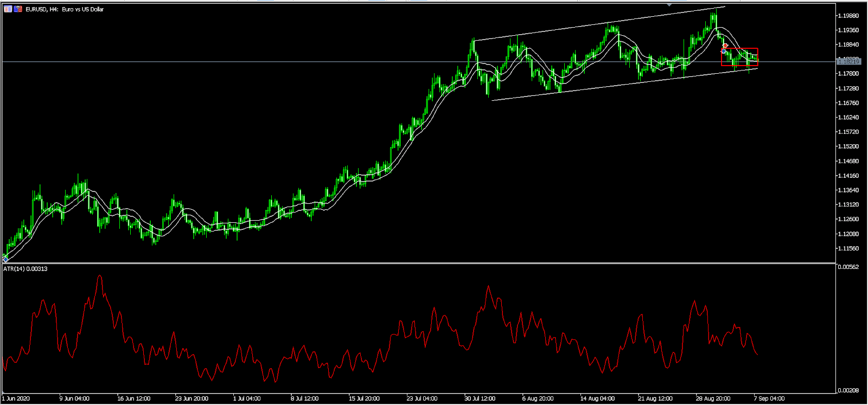Click the red sell arrow marker
The image size is (868, 405).
tap(725, 46)
